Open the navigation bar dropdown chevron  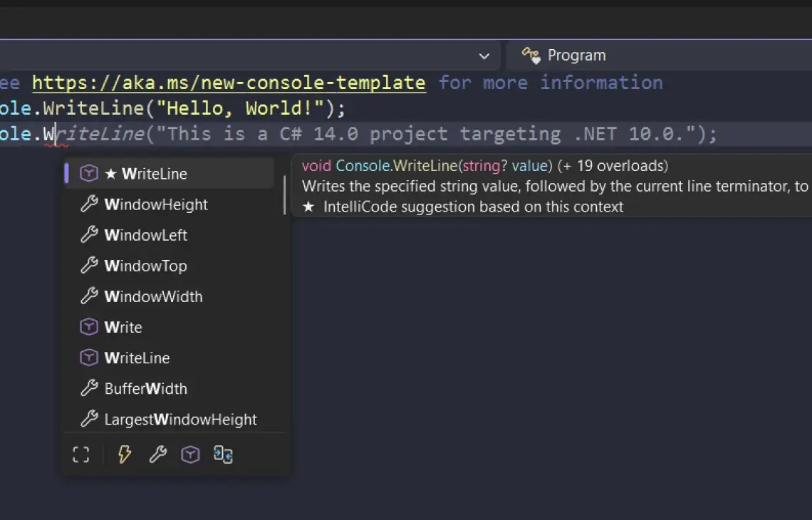click(x=484, y=56)
